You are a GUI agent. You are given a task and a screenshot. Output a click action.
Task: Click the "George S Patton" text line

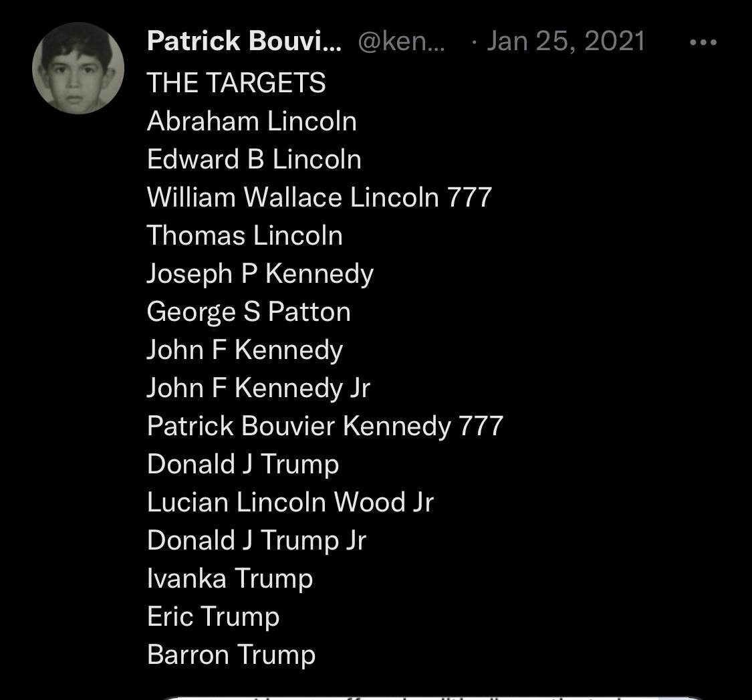[249, 312]
